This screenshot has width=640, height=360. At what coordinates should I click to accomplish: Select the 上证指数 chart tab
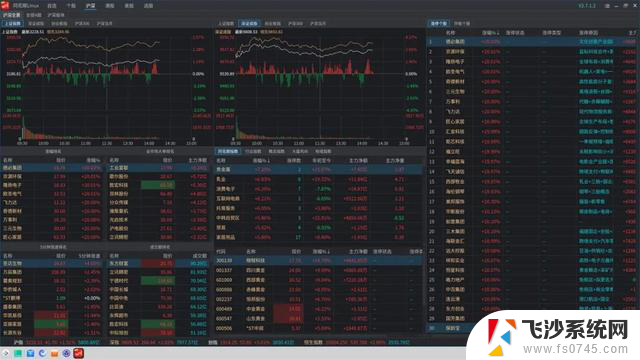(x=13, y=24)
